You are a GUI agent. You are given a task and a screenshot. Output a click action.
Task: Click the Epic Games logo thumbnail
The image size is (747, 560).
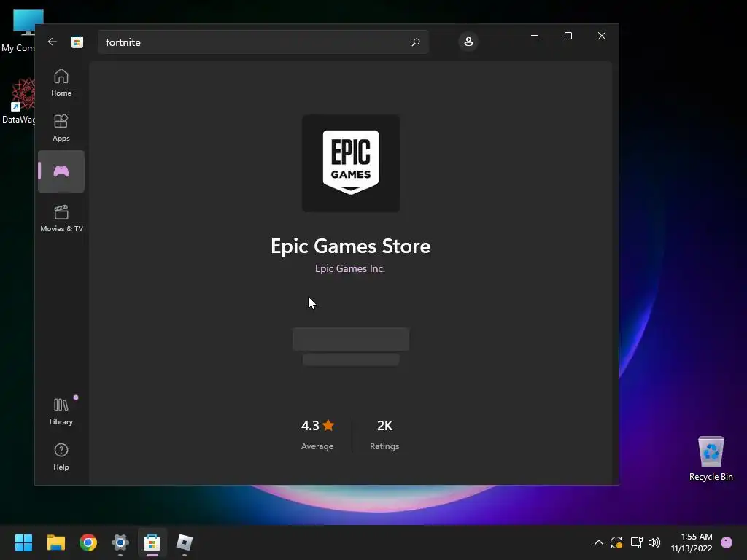click(x=351, y=163)
